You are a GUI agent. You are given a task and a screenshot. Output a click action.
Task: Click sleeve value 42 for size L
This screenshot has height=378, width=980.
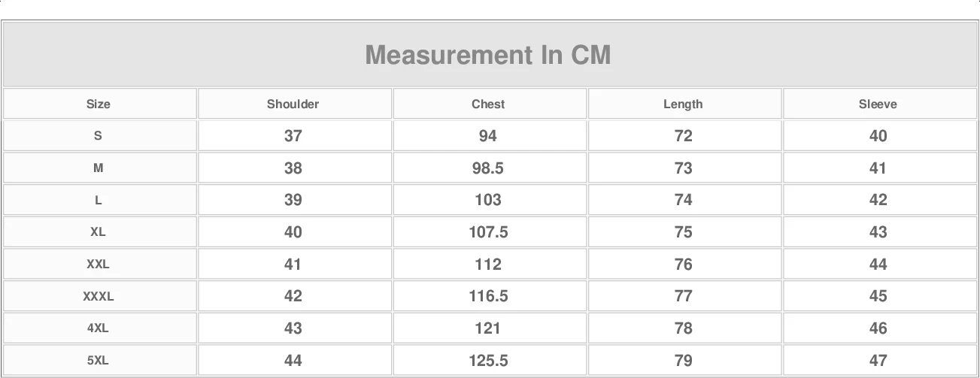[x=878, y=200]
